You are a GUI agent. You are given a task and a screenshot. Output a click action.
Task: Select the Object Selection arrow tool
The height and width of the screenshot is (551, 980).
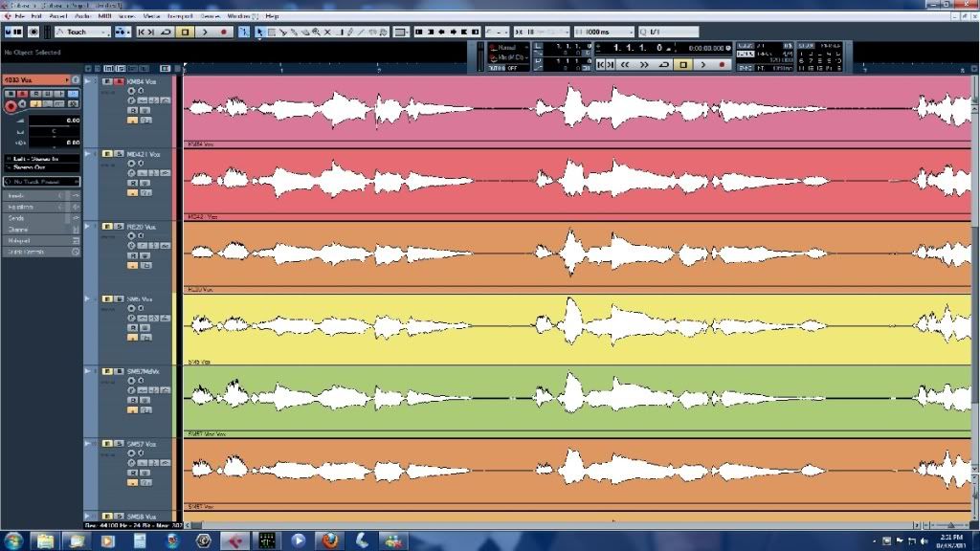[259, 32]
